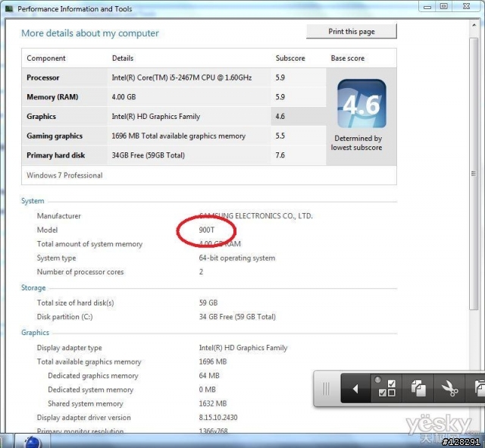Click the Gaming graphics subscore 5.5
Viewport: 485px width, 448px height.
click(x=280, y=136)
